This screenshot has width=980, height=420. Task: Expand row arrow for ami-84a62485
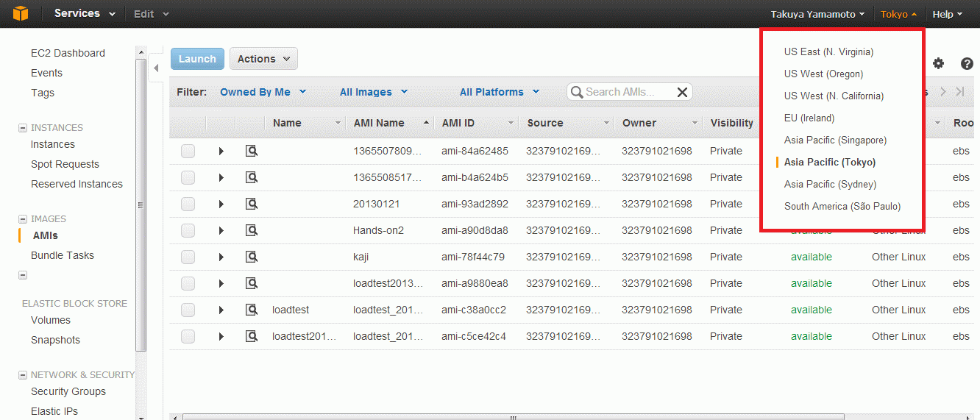pyautogui.click(x=221, y=151)
